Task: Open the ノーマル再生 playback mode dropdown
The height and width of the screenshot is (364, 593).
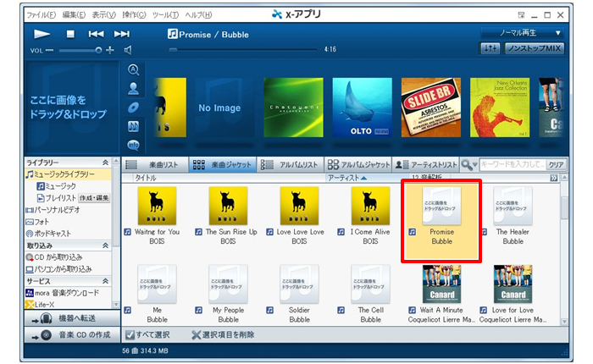Action: tap(522, 34)
